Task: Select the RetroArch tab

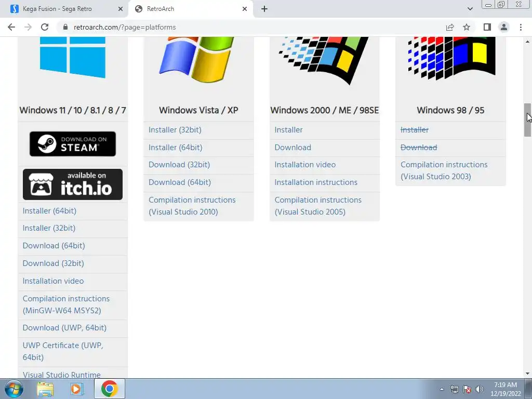Action: click(x=190, y=9)
